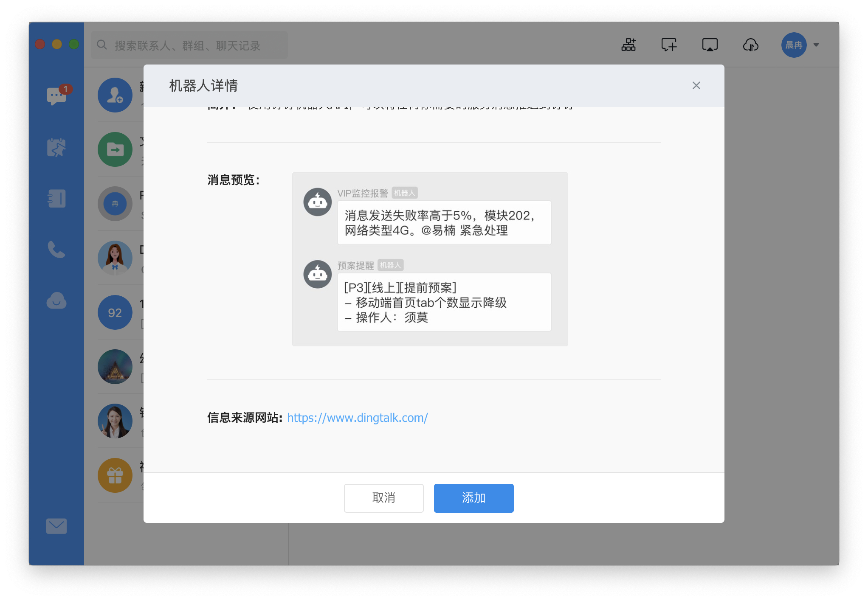This screenshot has width=868, height=601.
Task: Close the 机器人详情 dialog
Action: click(696, 86)
